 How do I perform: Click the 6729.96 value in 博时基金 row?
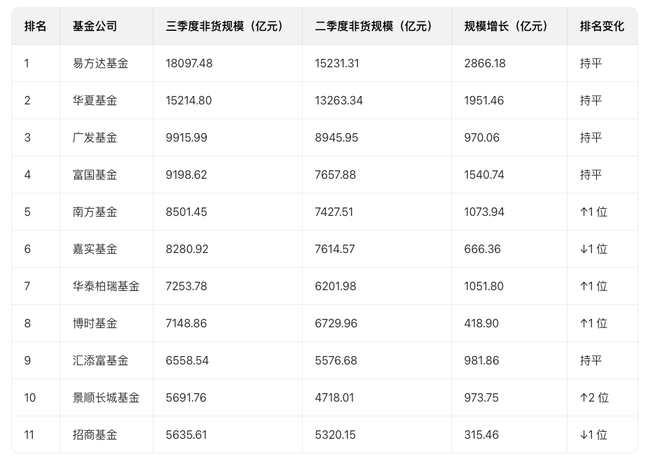coord(334,323)
